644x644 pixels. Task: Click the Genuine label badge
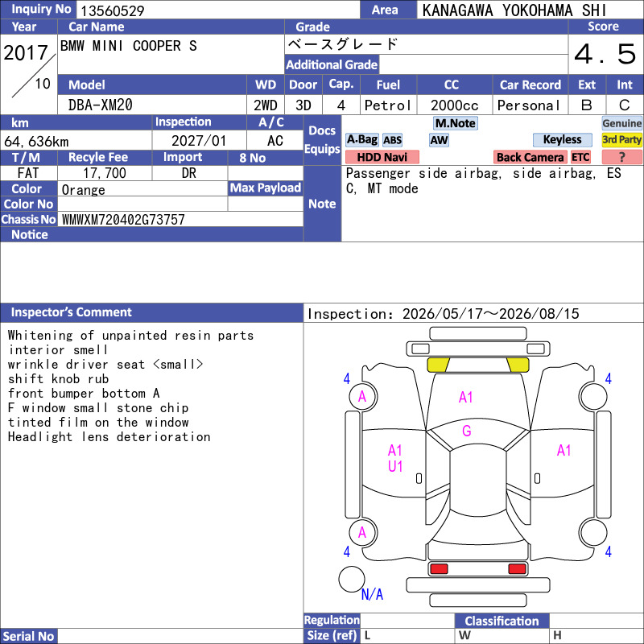621,123
